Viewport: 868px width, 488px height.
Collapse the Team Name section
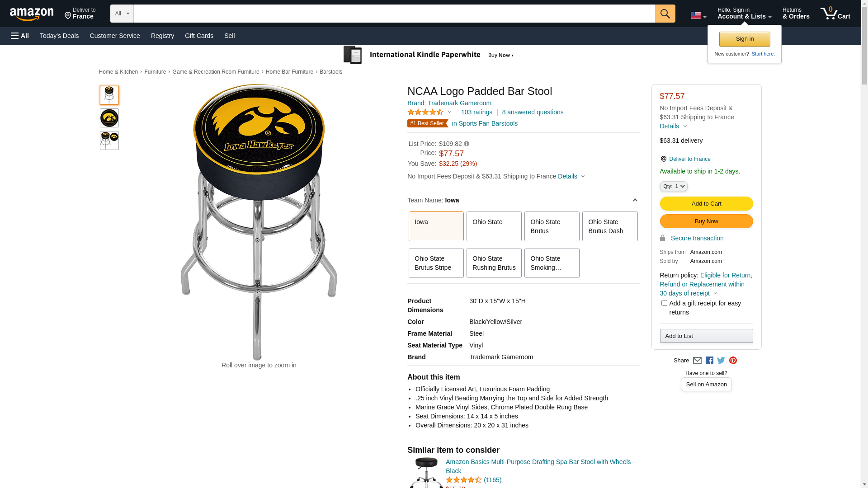tap(635, 200)
